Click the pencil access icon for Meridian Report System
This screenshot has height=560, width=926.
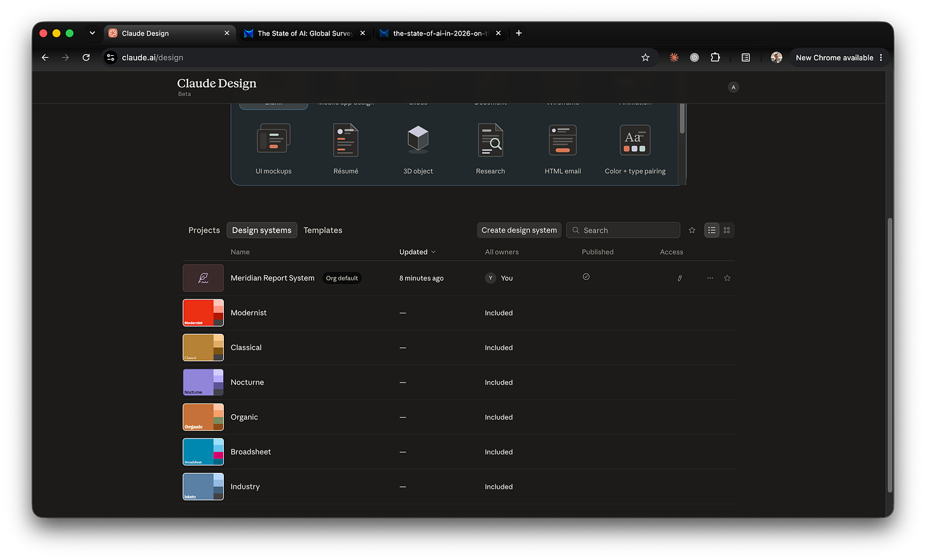pos(680,278)
